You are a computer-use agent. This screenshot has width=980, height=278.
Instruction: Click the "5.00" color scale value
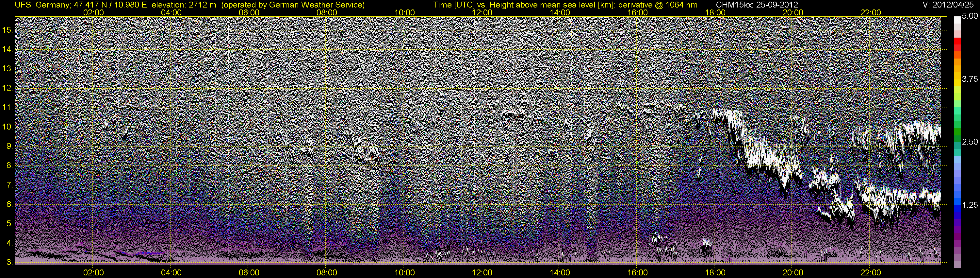tap(970, 16)
